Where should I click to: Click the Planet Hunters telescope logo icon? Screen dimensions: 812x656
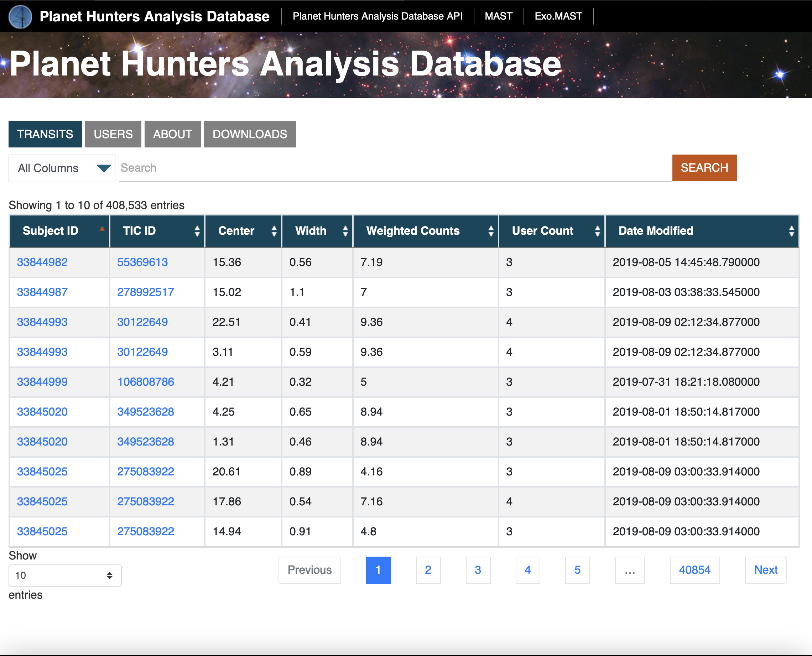coord(20,16)
